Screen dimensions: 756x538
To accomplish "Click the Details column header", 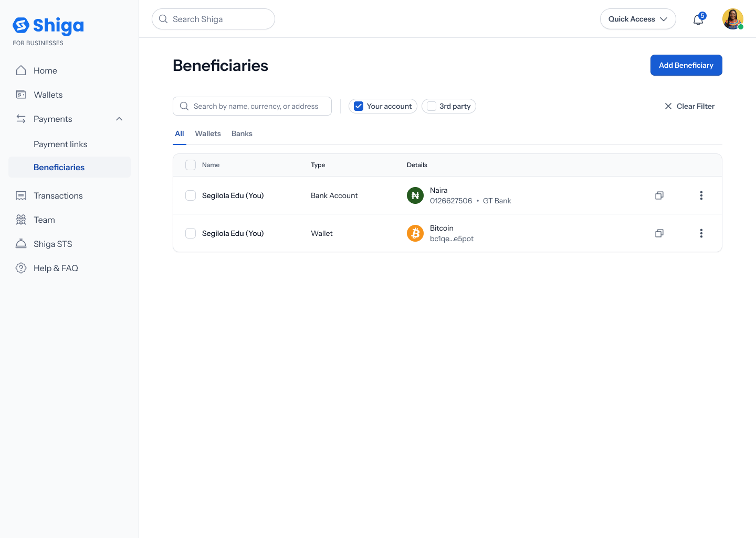I will pyautogui.click(x=417, y=165).
